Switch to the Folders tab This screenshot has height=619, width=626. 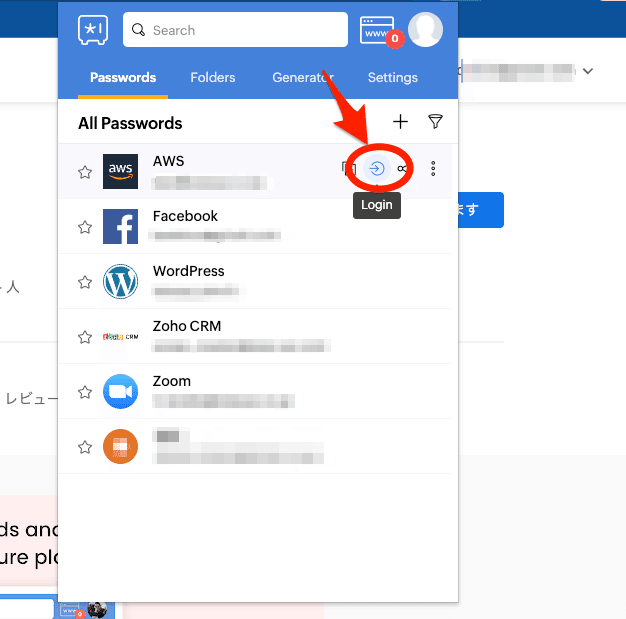[x=213, y=77]
